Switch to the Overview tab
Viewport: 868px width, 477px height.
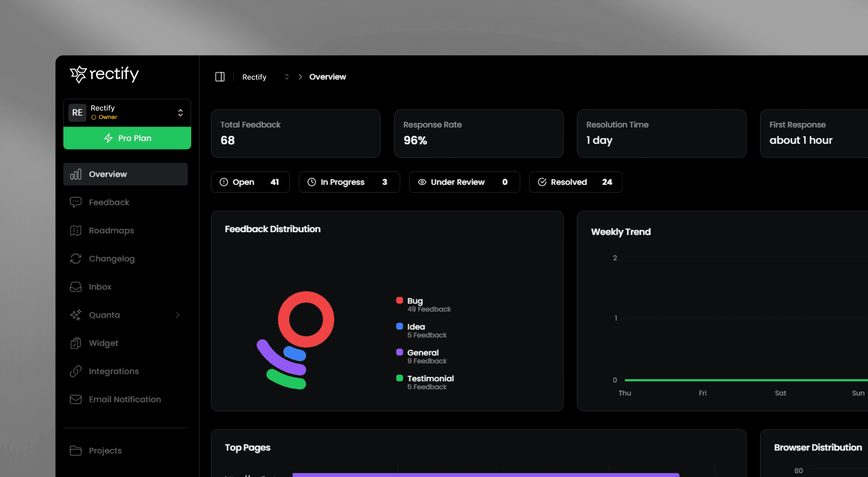[x=125, y=174]
